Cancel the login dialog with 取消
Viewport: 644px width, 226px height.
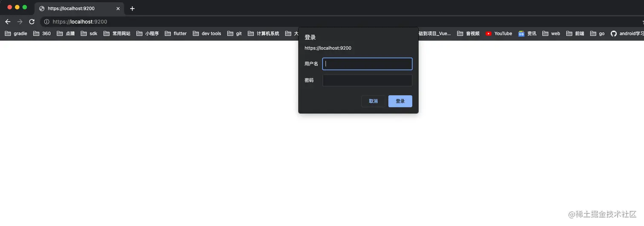[x=373, y=101]
